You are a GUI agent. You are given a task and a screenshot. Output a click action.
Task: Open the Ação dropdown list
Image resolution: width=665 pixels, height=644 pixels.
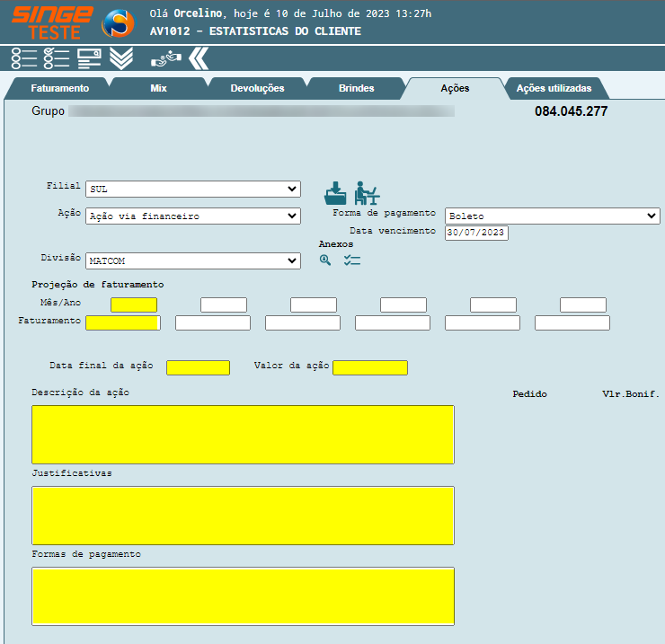click(x=192, y=216)
